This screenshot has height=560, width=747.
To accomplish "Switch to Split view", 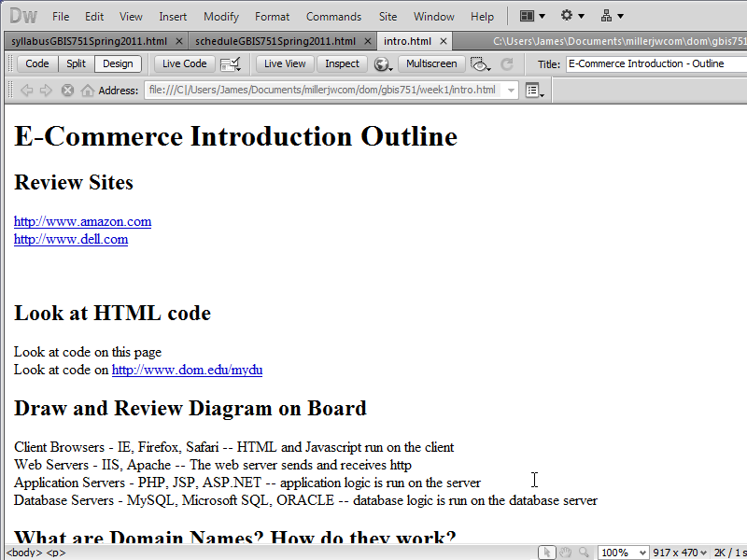I will 76,63.
